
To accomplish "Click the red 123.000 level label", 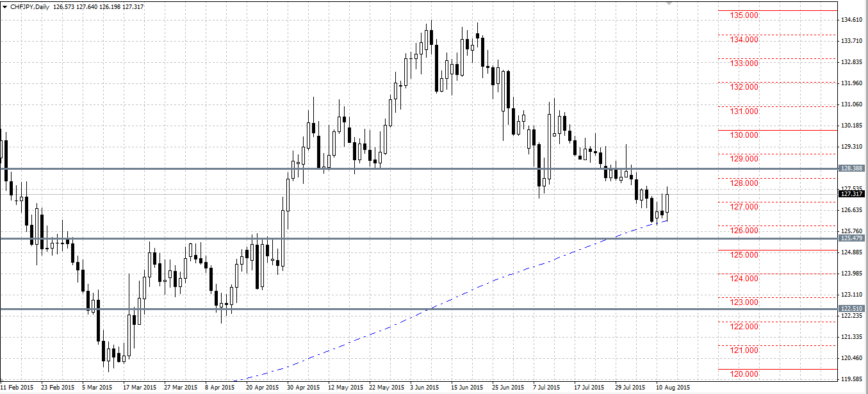I will click(x=746, y=302).
